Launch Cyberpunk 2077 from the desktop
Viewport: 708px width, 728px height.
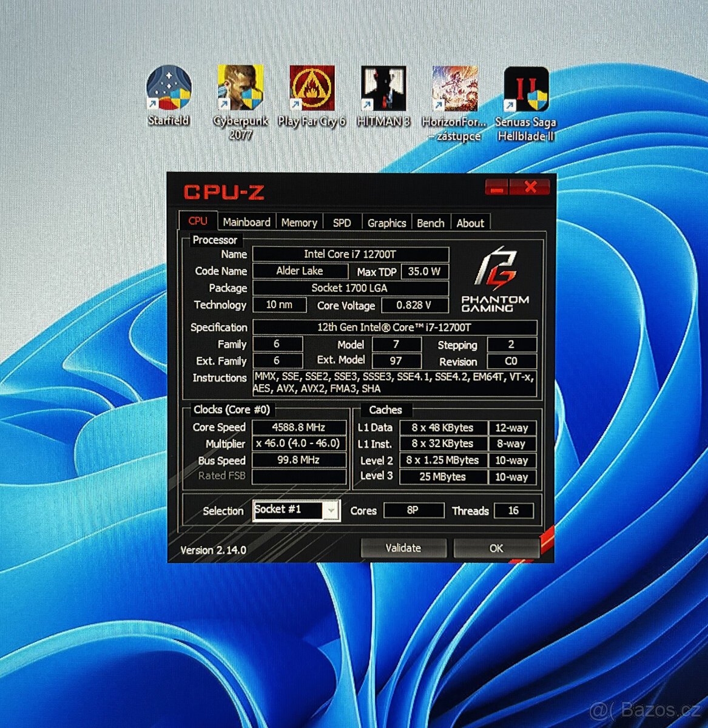pyautogui.click(x=240, y=88)
